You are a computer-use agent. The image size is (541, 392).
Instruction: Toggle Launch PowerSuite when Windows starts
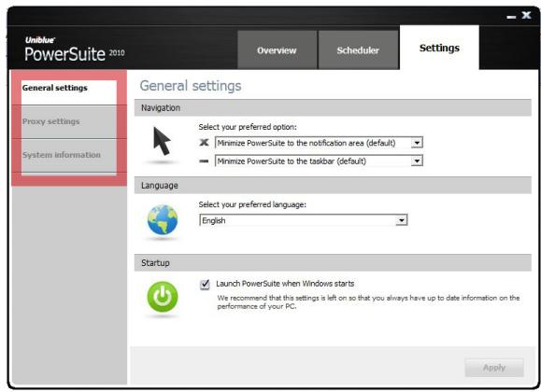coord(205,284)
